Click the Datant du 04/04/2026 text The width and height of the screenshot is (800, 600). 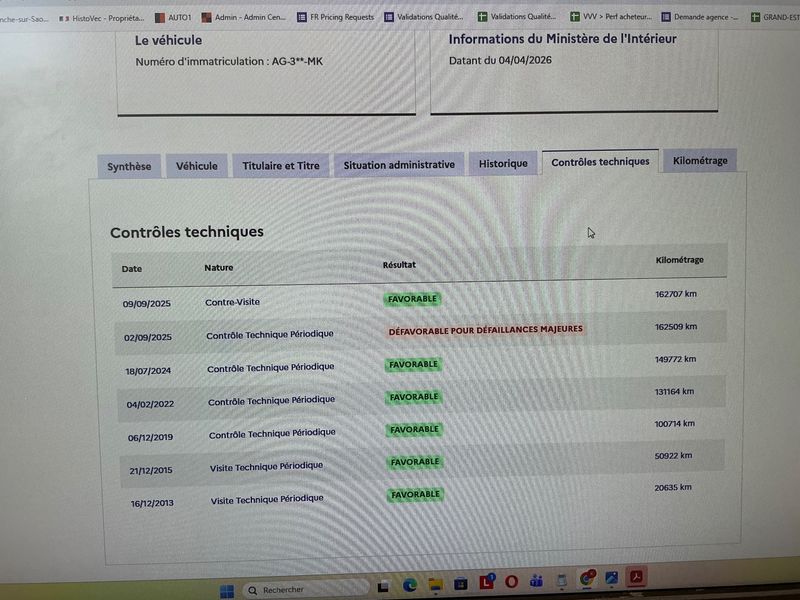(500, 60)
